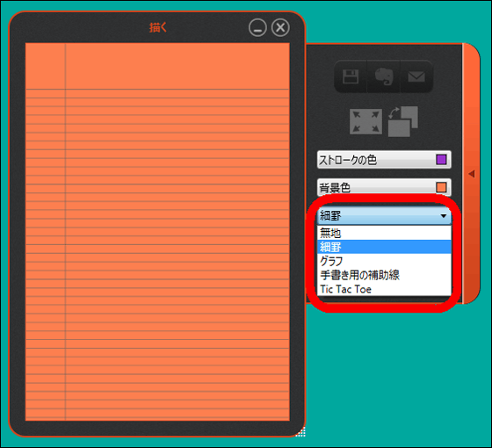Send note to Evernote elephant icon

click(383, 76)
